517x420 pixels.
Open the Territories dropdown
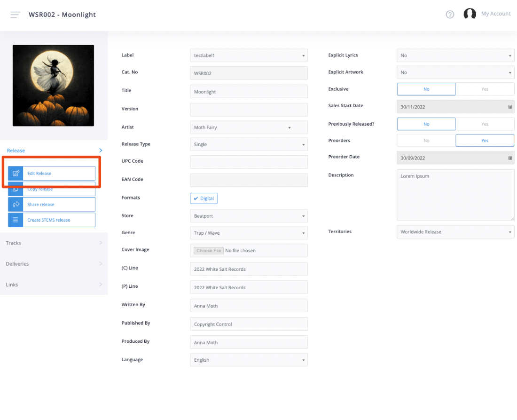(x=455, y=231)
